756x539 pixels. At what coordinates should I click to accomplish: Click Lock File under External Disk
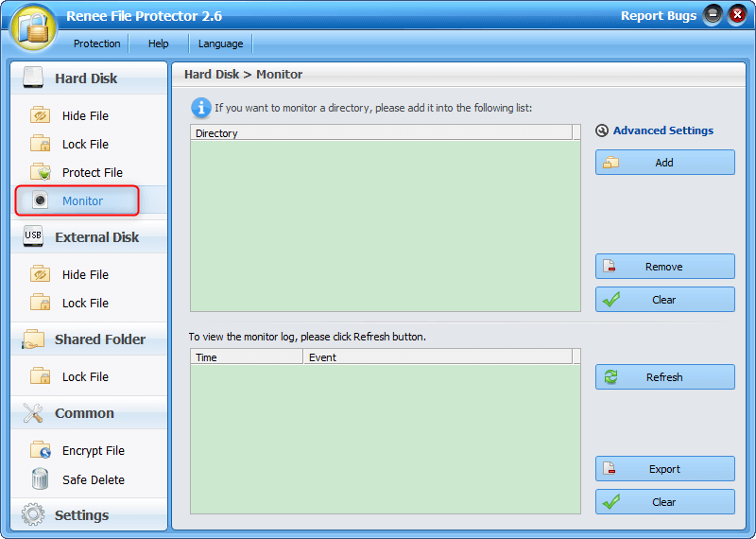click(x=85, y=303)
